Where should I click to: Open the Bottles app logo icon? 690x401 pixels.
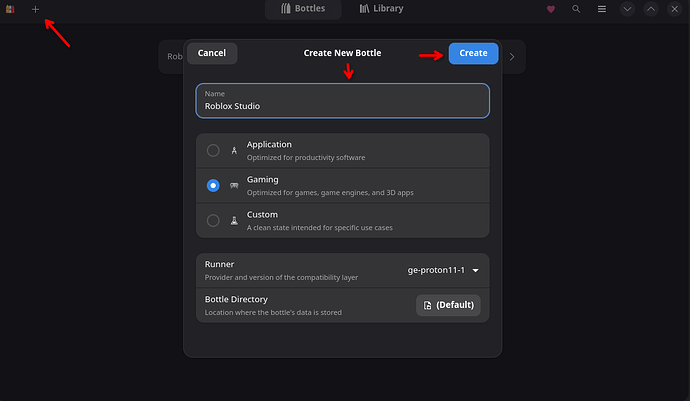coord(10,9)
